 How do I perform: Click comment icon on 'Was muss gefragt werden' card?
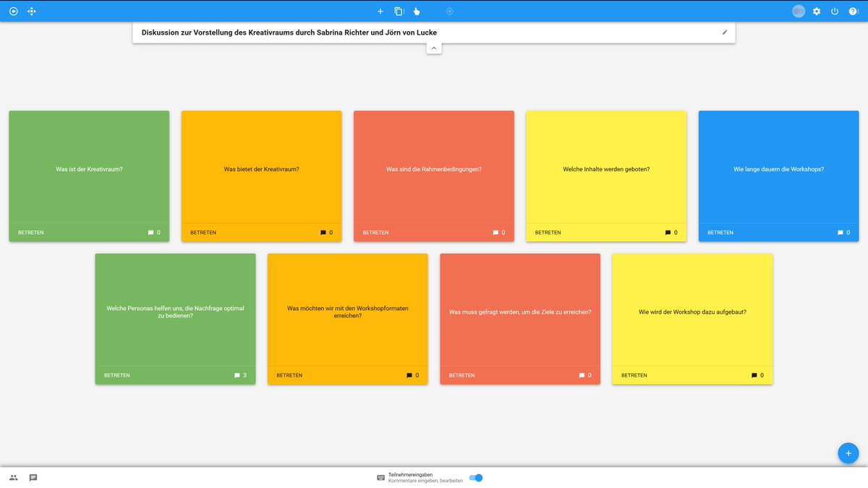coord(582,375)
